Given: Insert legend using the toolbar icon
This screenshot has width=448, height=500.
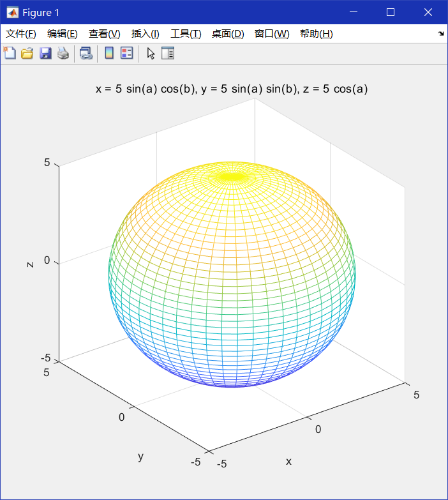Looking at the screenshot, I should point(126,53).
